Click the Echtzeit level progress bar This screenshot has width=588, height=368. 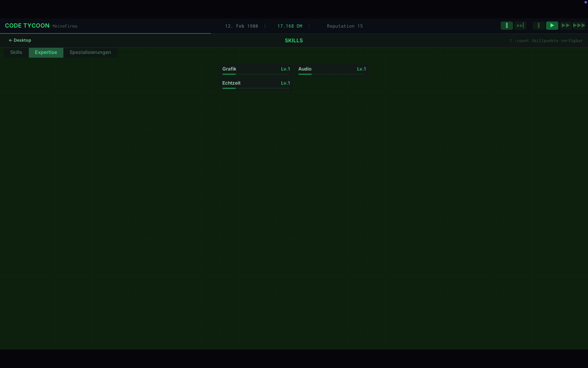point(256,88)
